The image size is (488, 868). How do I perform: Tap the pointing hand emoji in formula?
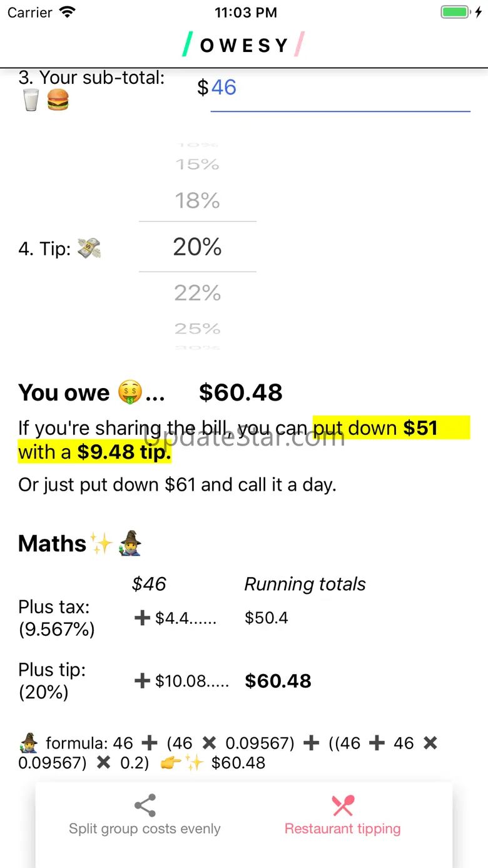172,762
